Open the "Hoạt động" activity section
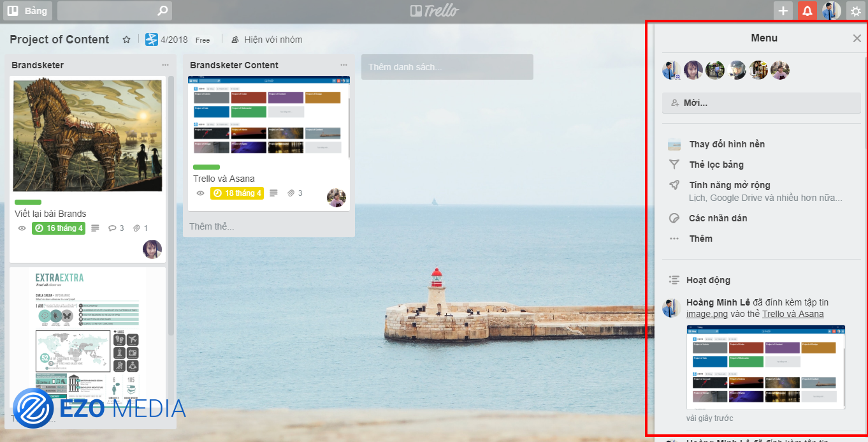 [x=708, y=280]
